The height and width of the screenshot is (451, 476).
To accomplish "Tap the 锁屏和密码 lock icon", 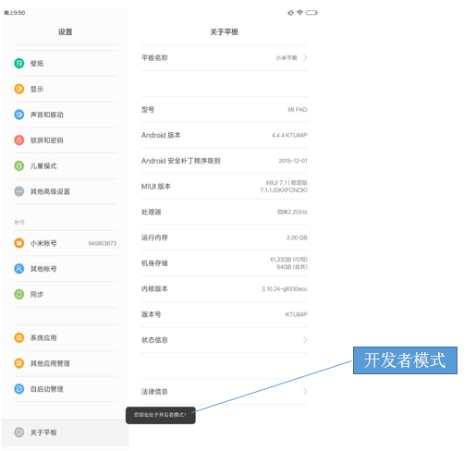I will tap(19, 140).
